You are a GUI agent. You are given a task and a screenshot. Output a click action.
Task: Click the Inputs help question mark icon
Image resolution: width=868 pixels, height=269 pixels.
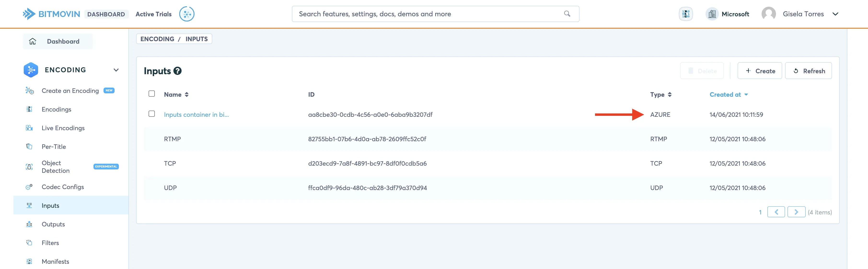(x=178, y=71)
